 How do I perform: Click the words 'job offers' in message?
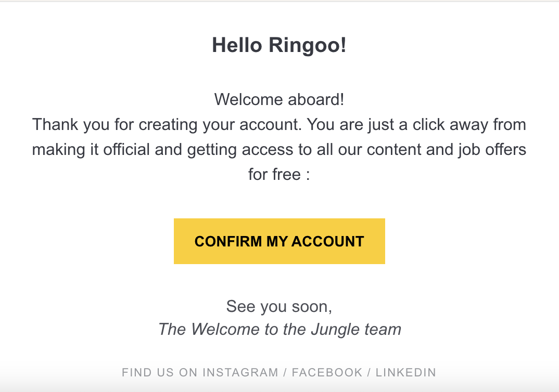(x=493, y=150)
